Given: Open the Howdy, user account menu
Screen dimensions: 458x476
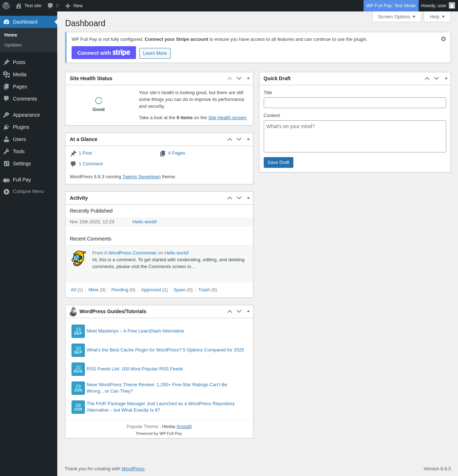Looking at the screenshot, I should click(438, 6).
